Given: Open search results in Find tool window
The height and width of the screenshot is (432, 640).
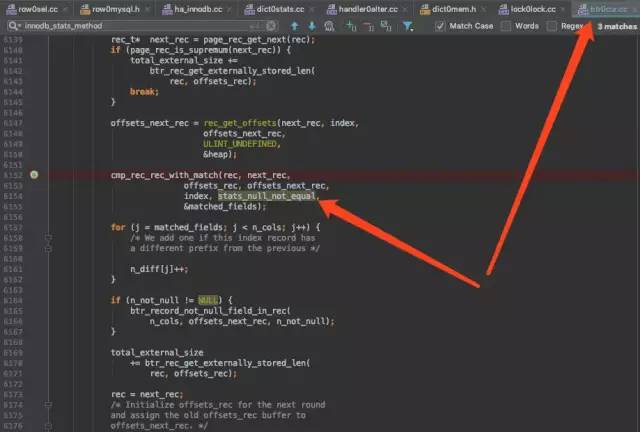Looking at the screenshot, I should (x=329, y=26).
